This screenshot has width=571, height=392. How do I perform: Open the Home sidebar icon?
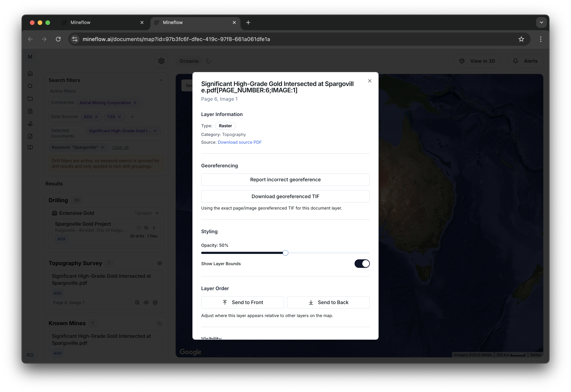(x=30, y=73)
